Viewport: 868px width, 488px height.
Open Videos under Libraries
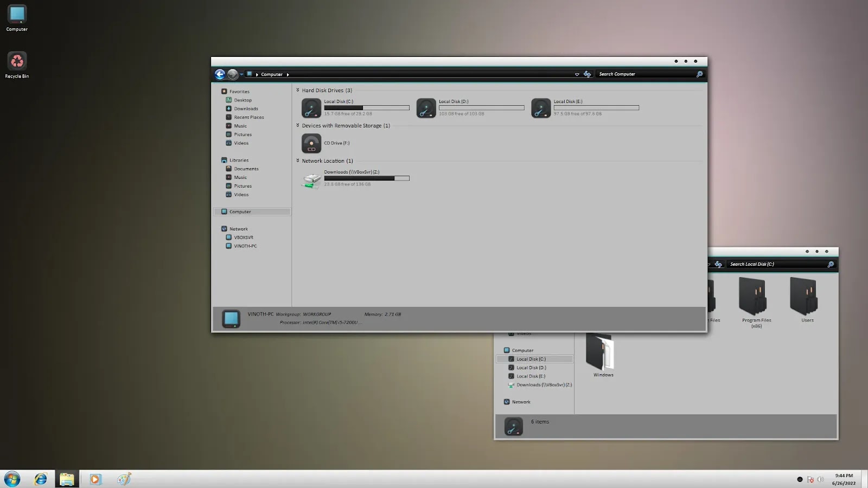[x=241, y=195]
